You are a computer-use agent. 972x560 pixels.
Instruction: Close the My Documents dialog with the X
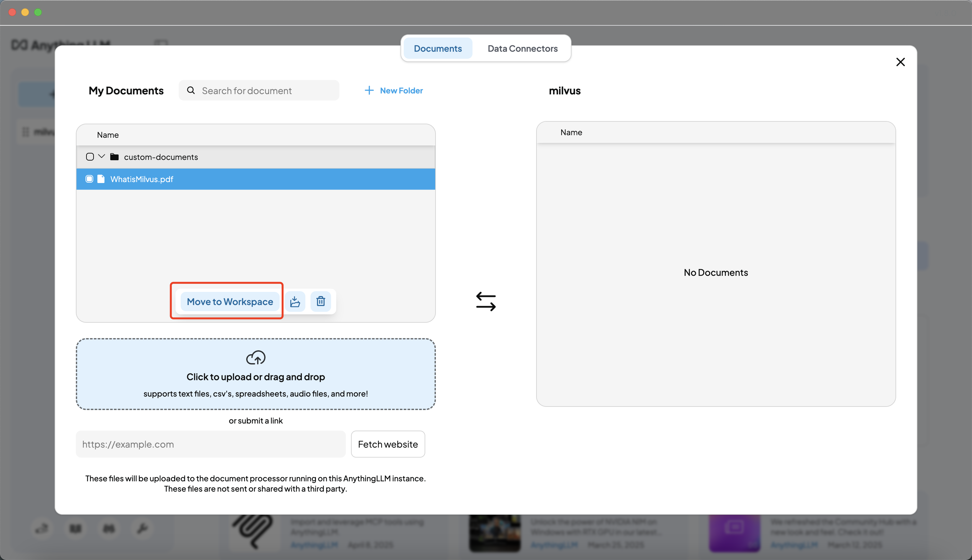[x=900, y=62]
